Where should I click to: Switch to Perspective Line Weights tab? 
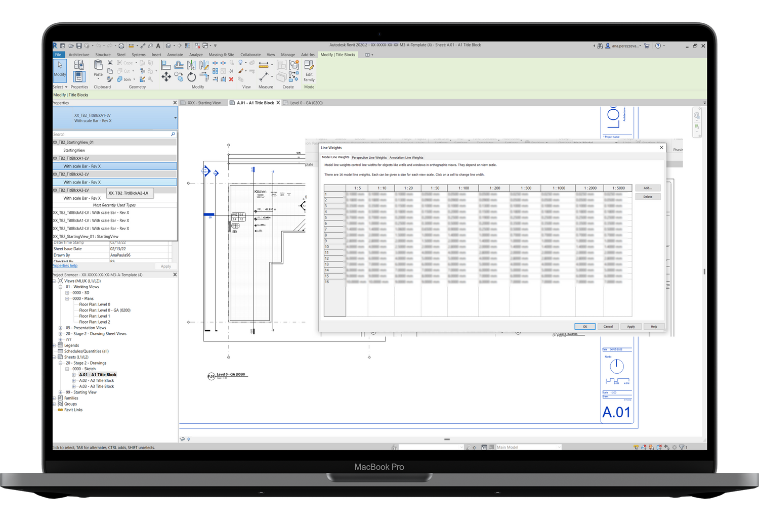pyautogui.click(x=369, y=158)
